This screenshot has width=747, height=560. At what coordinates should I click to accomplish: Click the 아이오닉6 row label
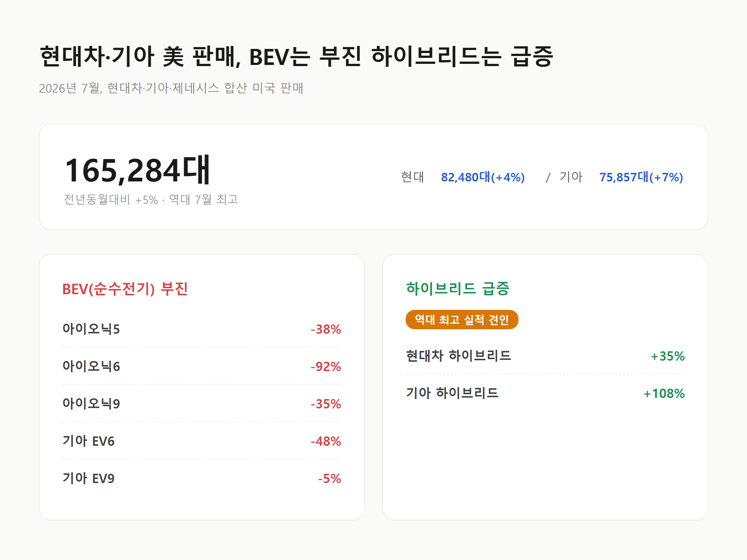tap(91, 366)
